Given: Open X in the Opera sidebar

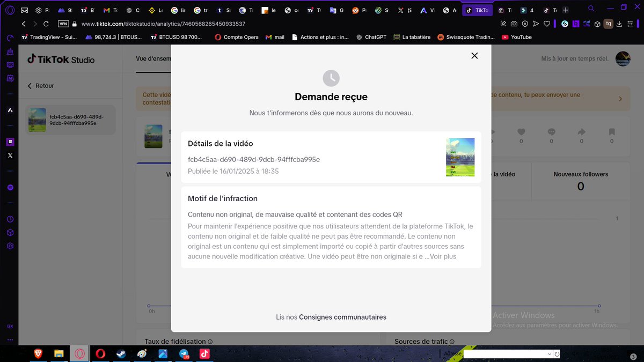Looking at the screenshot, I should click(x=10, y=156).
